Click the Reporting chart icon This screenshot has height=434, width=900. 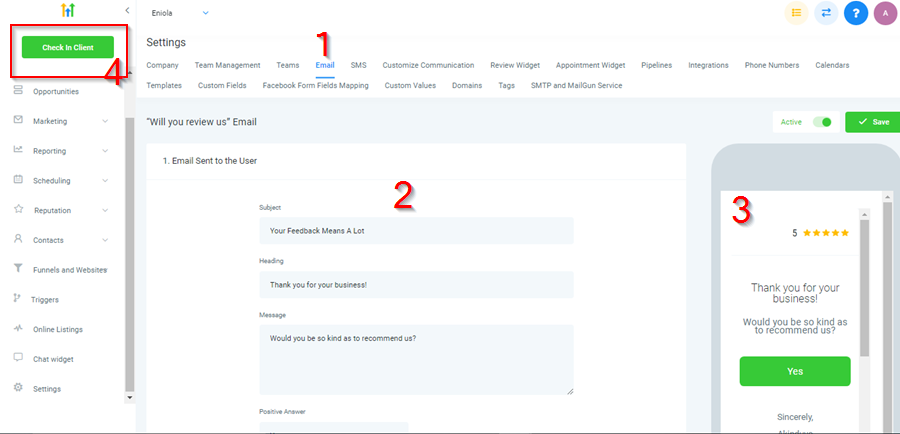point(18,150)
